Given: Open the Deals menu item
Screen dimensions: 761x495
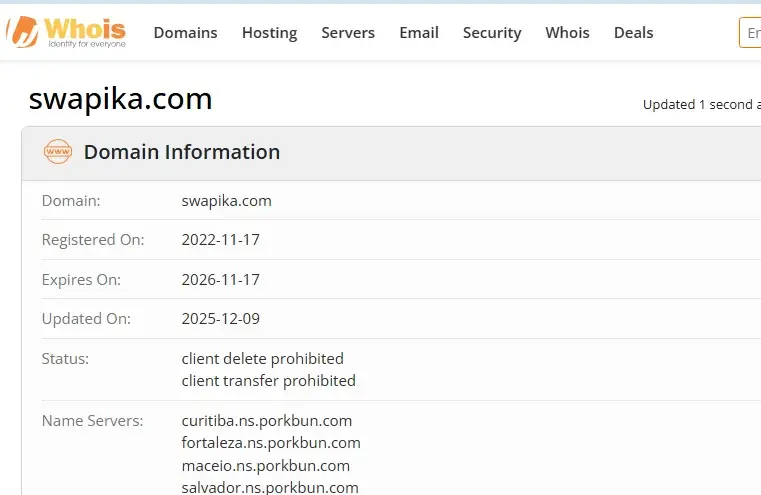Looking at the screenshot, I should (x=633, y=33).
